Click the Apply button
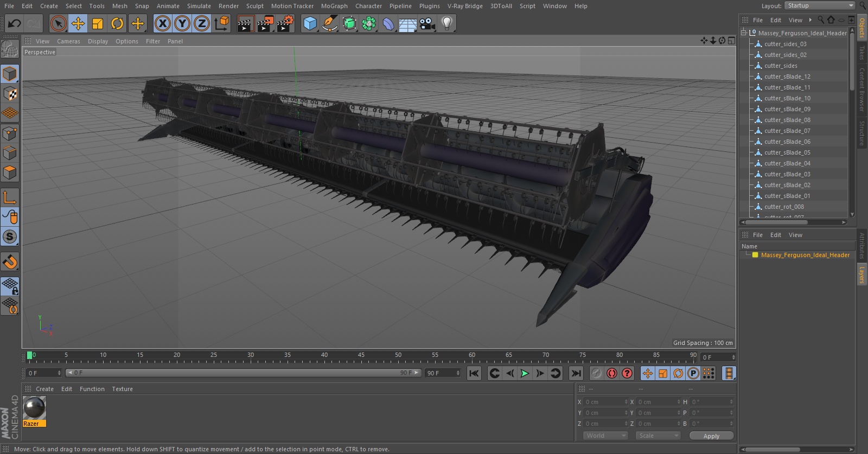Screen dimensions: 868x454 tap(711, 436)
